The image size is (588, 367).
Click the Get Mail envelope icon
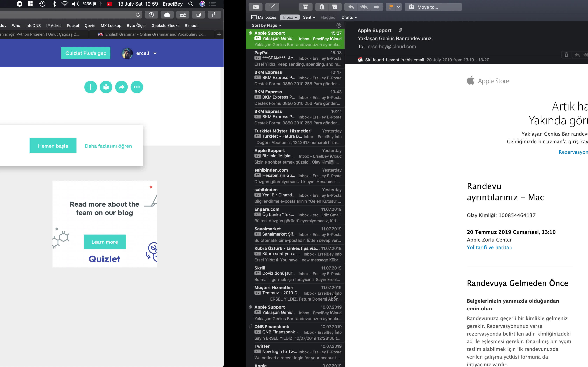[x=255, y=7]
